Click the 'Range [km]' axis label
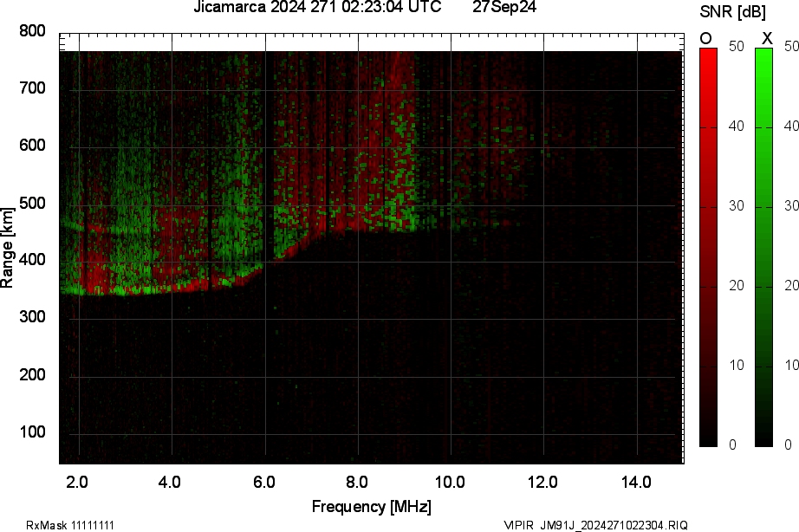This screenshot has width=799, height=532. (7, 248)
